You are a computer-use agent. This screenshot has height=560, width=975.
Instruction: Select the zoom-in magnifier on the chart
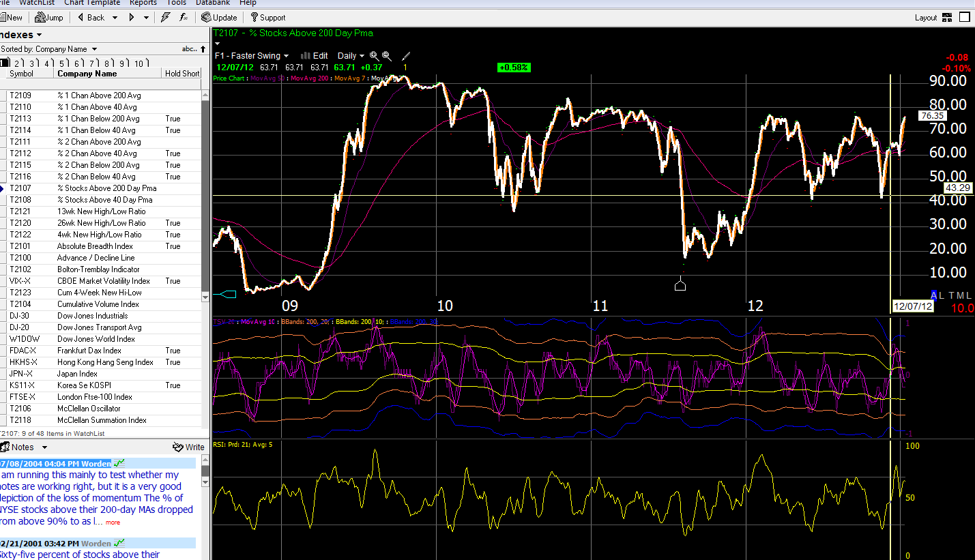[x=373, y=55]
